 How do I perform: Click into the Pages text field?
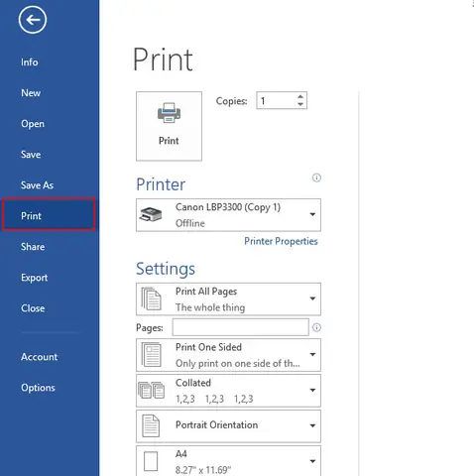[240, 327]
